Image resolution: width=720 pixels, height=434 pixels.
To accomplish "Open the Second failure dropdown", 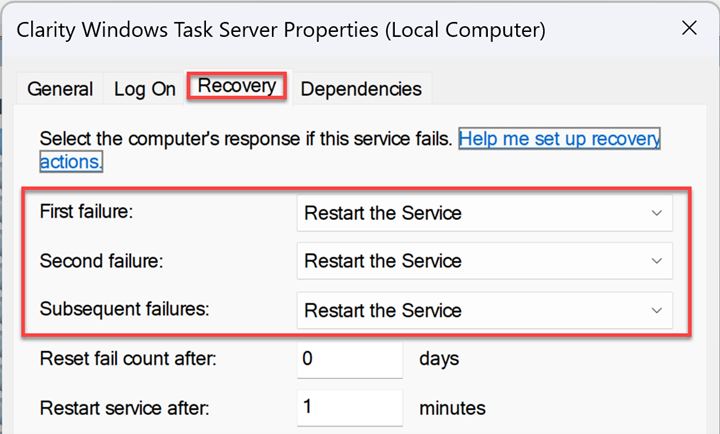I will [484, 261].
